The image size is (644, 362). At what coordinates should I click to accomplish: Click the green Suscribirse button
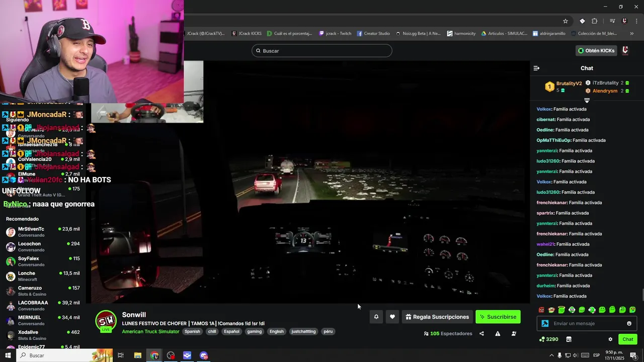coord(498,317)
